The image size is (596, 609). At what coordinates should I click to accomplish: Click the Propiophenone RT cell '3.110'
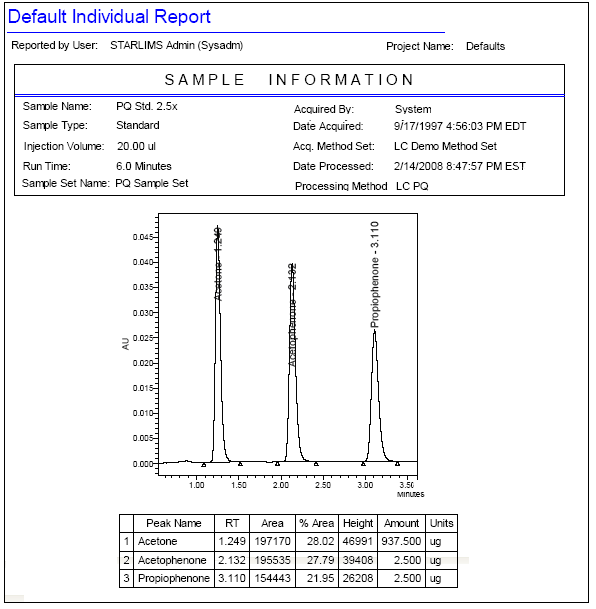coord(232,578)
